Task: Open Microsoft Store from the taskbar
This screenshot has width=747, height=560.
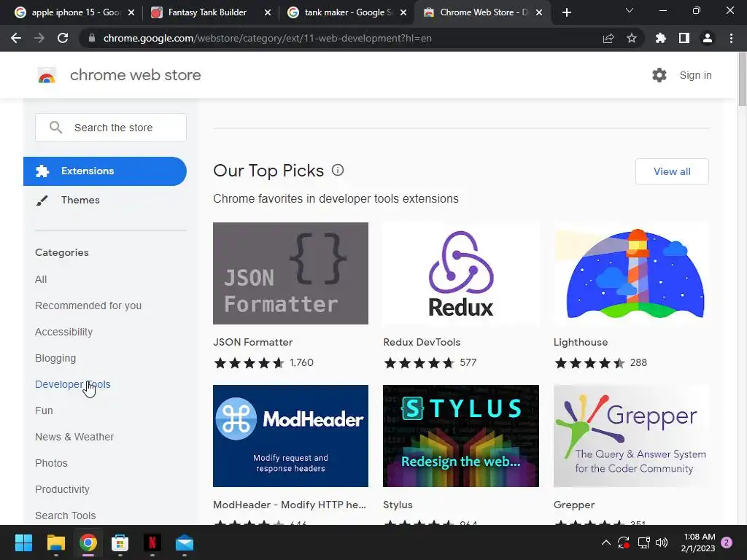Action: (x=120, y=542)
